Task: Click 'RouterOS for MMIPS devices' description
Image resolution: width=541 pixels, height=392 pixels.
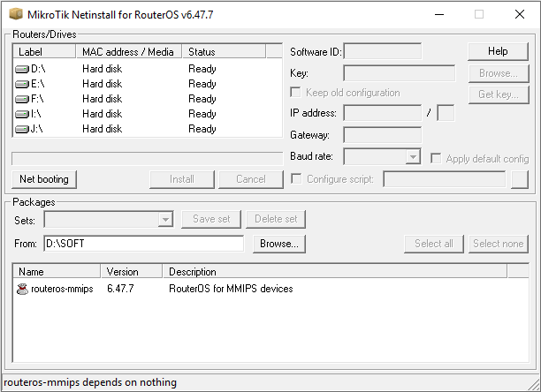Action: coord(231,289)
